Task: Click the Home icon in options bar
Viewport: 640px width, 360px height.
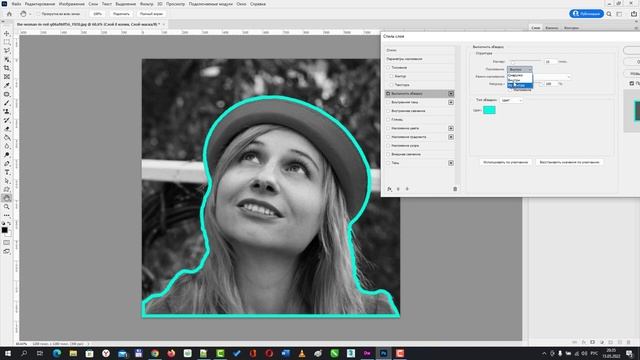Action: 9,14
